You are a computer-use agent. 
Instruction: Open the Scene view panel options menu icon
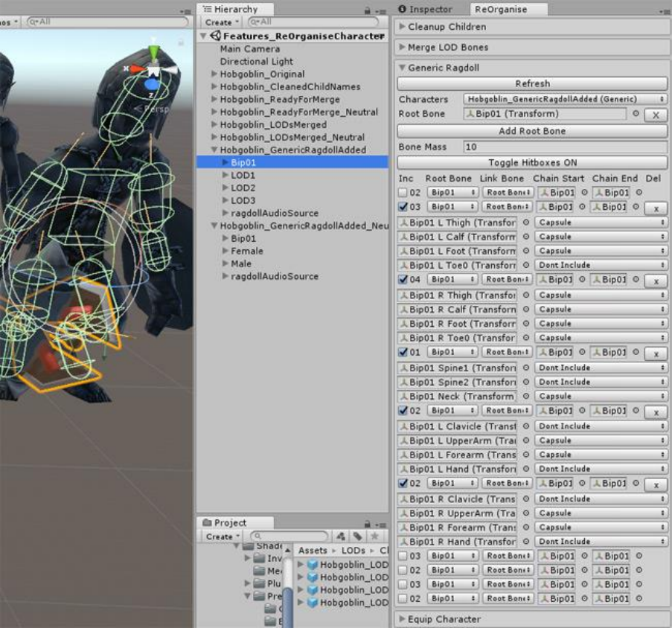185,11
